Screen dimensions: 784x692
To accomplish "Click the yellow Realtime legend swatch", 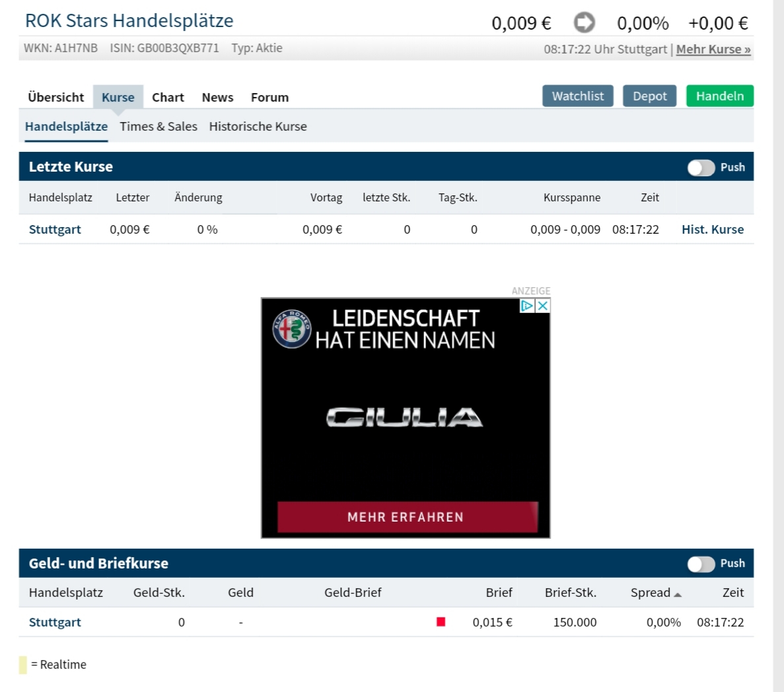I will 23,664.
